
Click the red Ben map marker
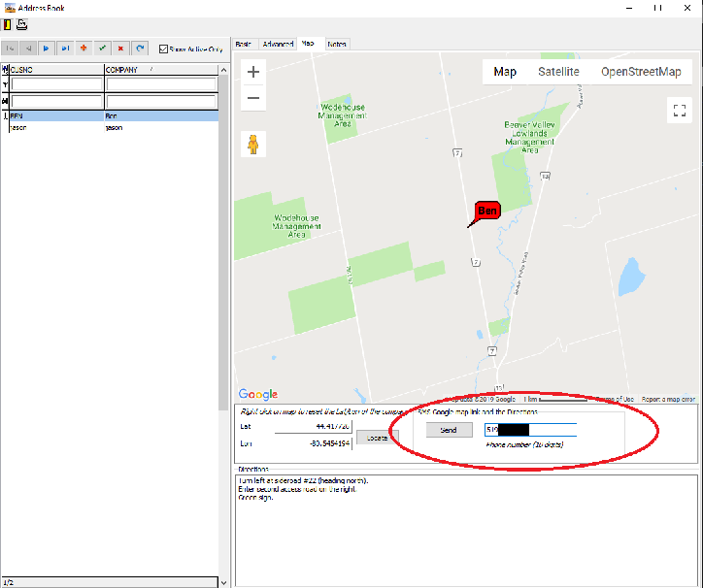(486, 212)
